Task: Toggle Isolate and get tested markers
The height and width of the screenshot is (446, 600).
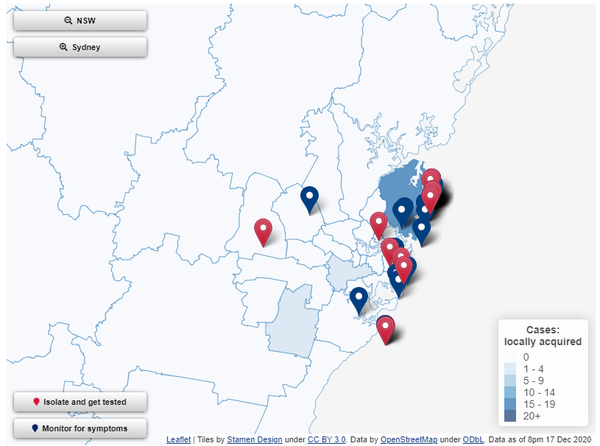Action: point(80,402)
